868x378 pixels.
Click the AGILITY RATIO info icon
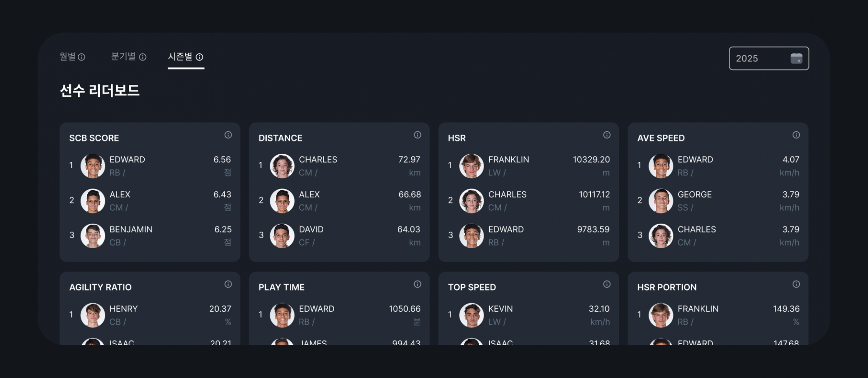click(x=228, y=284)
